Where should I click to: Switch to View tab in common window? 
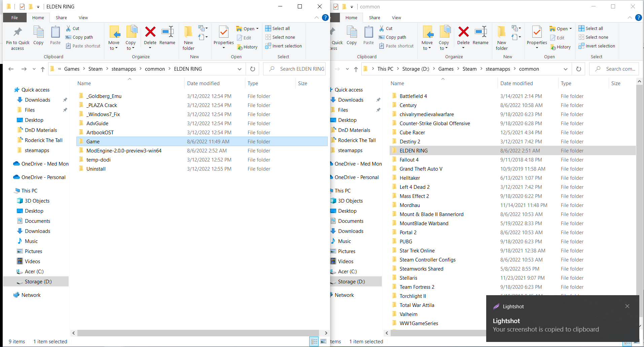396,18
